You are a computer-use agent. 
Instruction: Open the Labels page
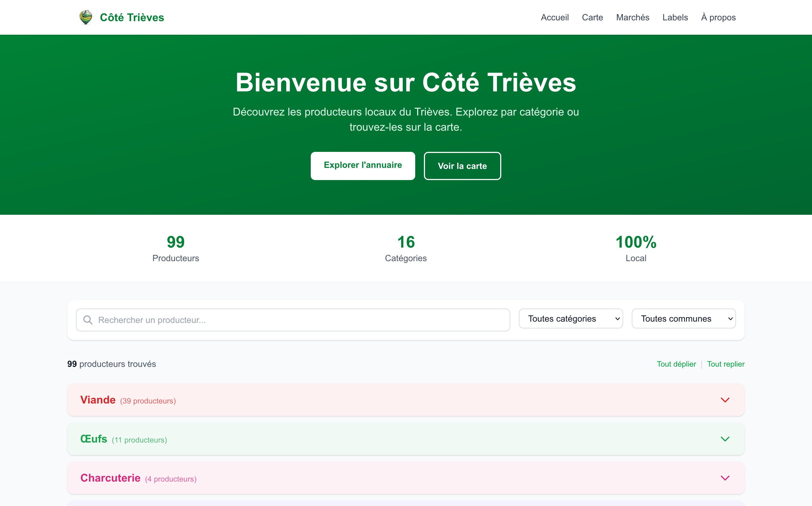pyautogui.click(x=675, y=17)
